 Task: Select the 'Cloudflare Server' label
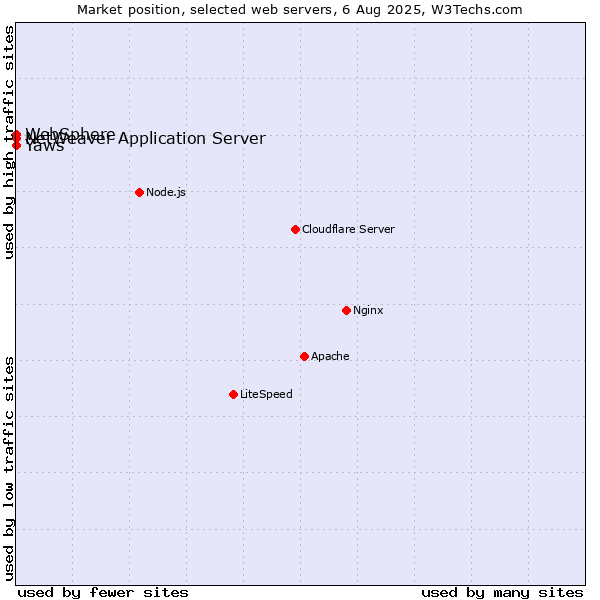348,229
